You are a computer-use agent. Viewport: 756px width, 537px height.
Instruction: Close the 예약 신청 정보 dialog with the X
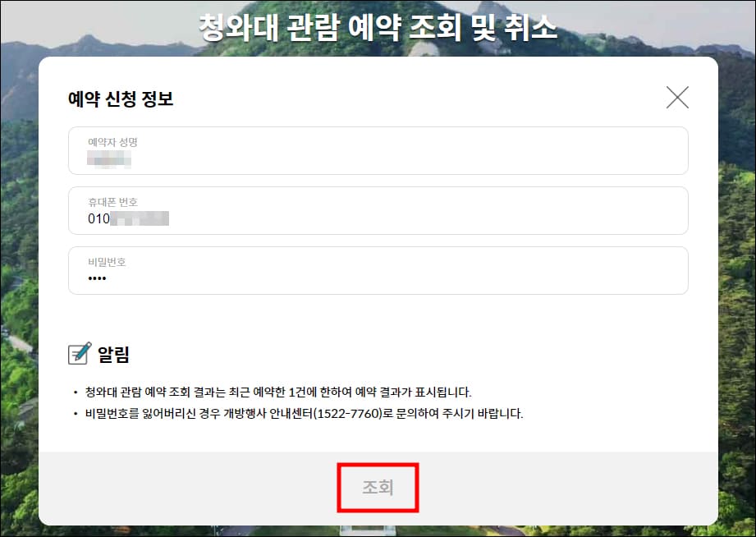(x=677, y=98)
